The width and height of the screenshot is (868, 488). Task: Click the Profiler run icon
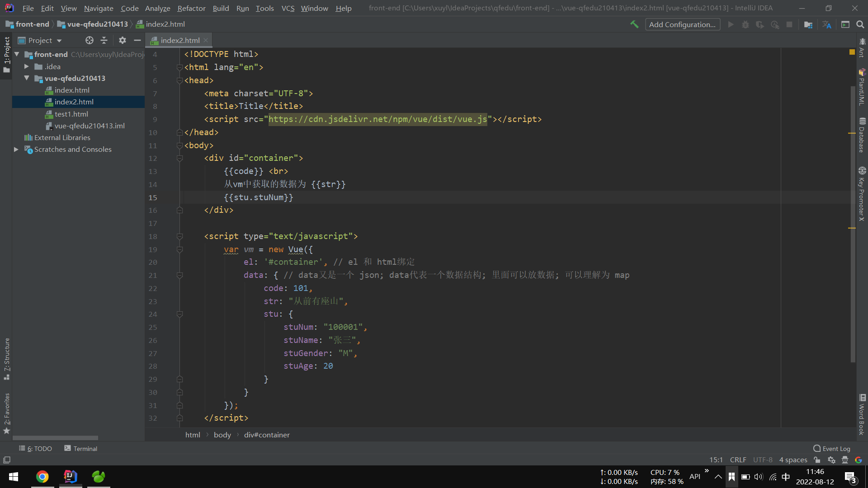pos(775,24)
